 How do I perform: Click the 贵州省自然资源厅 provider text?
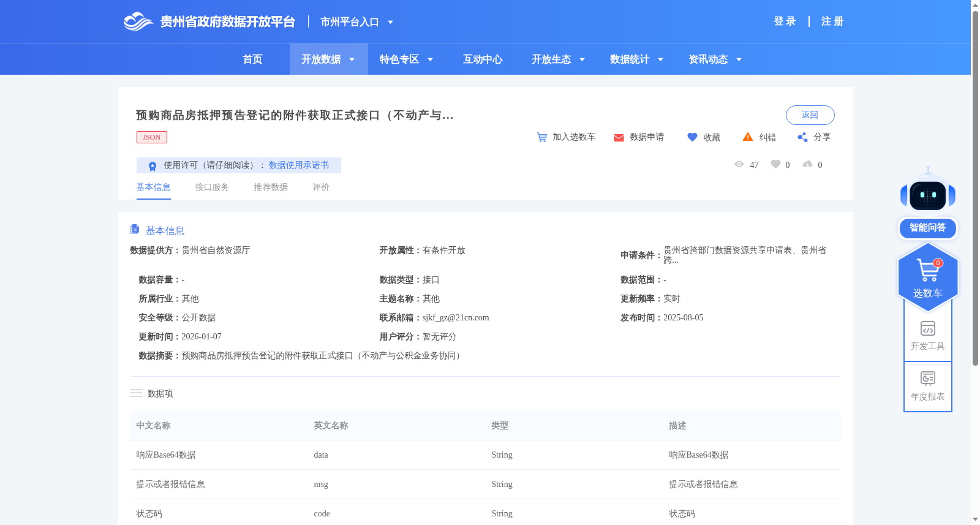pos(216,251)
